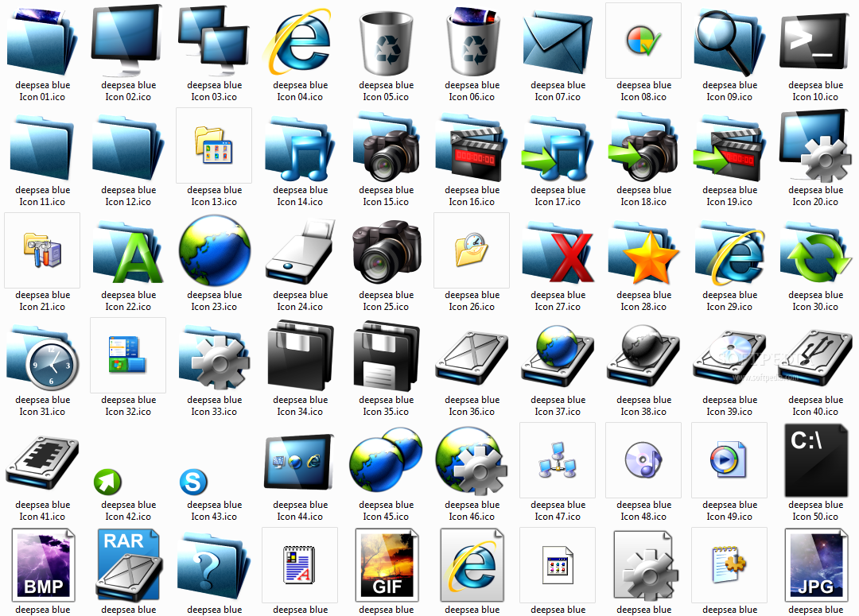
Task: Select the pictures folder Icon 01.ico
Action: (41, 41)
